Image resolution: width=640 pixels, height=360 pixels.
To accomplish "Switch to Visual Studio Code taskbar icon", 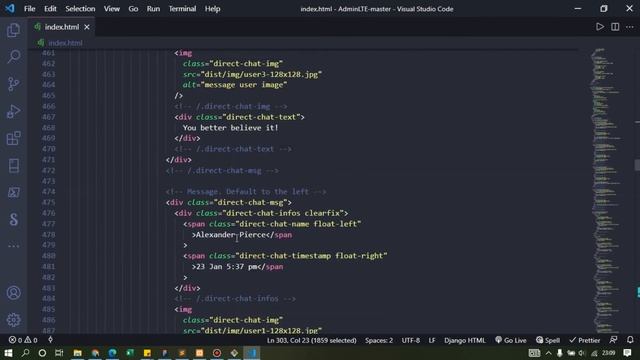I will pos(252,353).
